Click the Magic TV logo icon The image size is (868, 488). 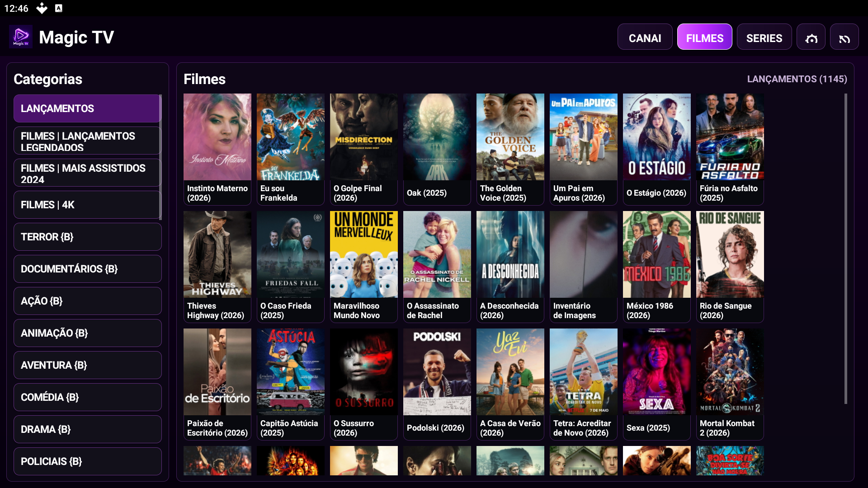pos(21,37)
